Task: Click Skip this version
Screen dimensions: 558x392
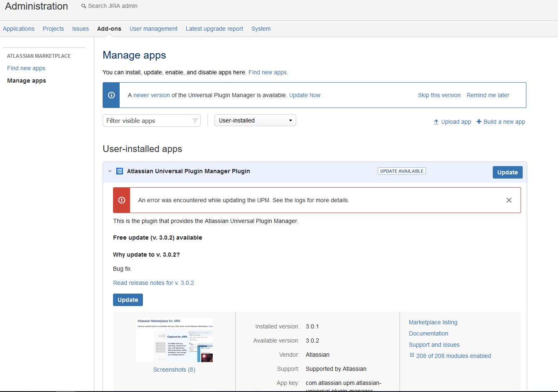Action: click(439, 95)
